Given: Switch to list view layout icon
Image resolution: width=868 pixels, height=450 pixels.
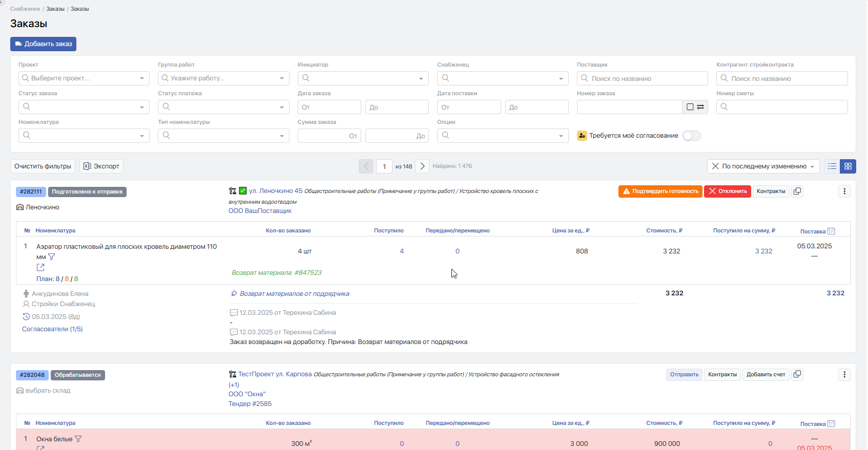Looking at the screenshot, I should 832,166.
